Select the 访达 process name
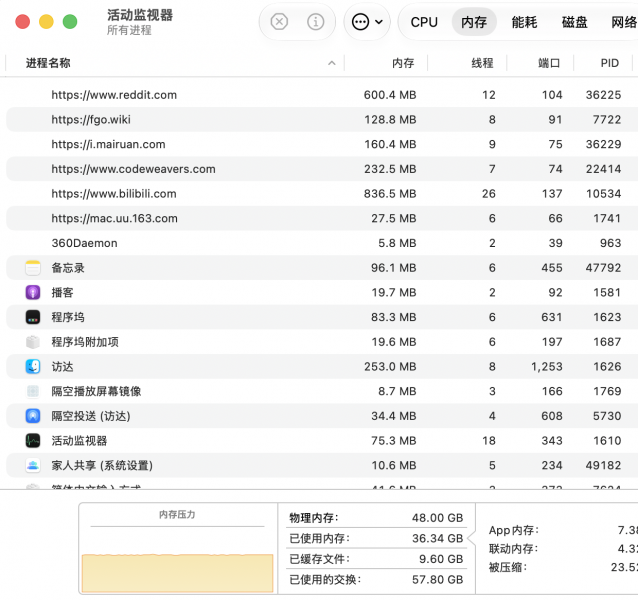The height and width of the screenshot is (600, 638). pos(62,367)
